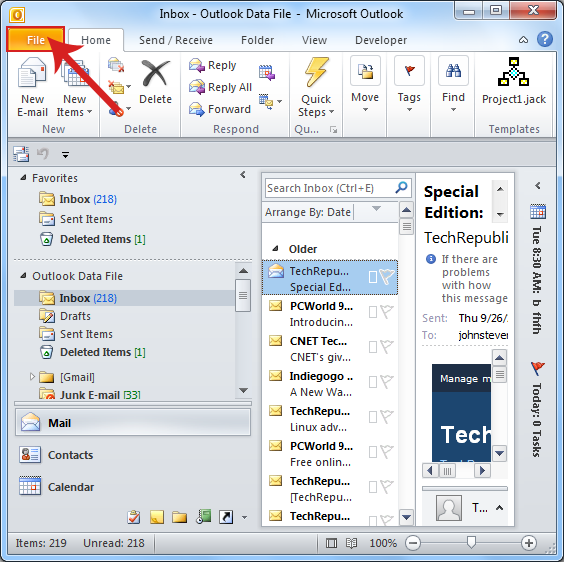Collapse the Favorites group

pos(23,177)
